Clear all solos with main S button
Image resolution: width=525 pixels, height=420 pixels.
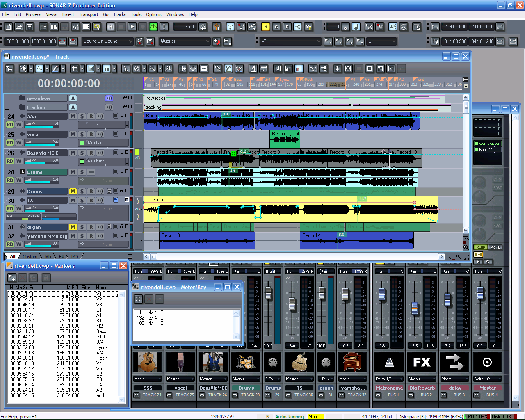pyautogui.click(x=276, y=27)
